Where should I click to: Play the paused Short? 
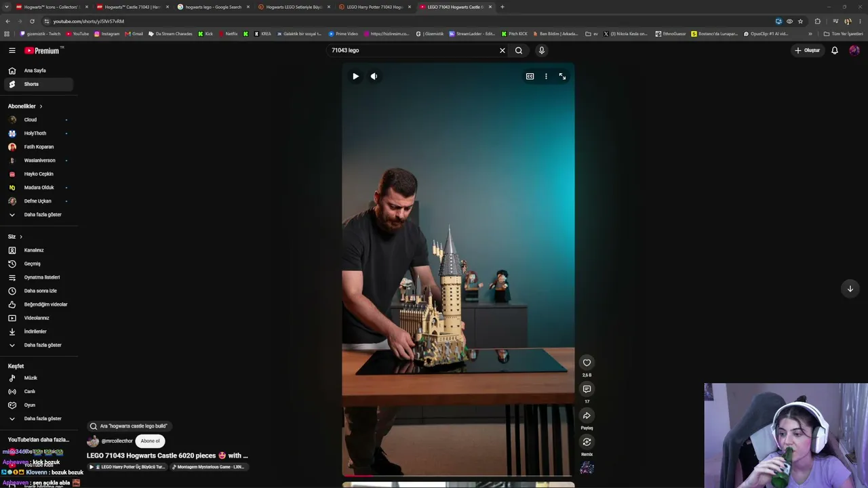tap(355, 77)
